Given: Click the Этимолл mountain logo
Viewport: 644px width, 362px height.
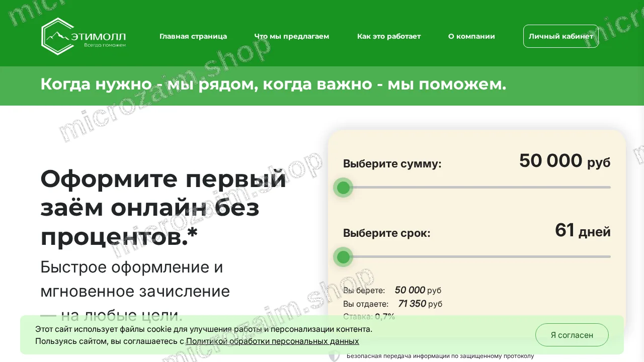Looking at the screenshot, I should 84,36.
